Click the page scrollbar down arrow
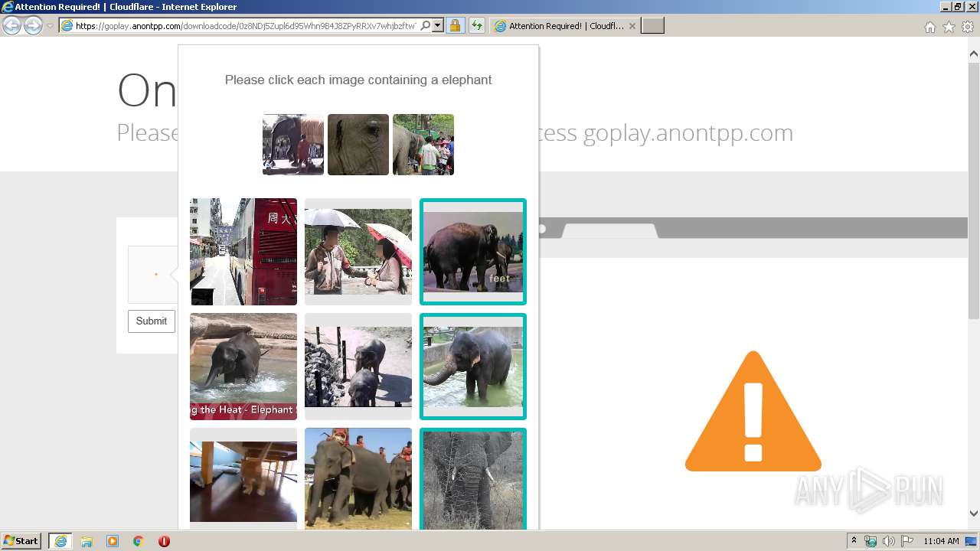 tap(974, 514)
